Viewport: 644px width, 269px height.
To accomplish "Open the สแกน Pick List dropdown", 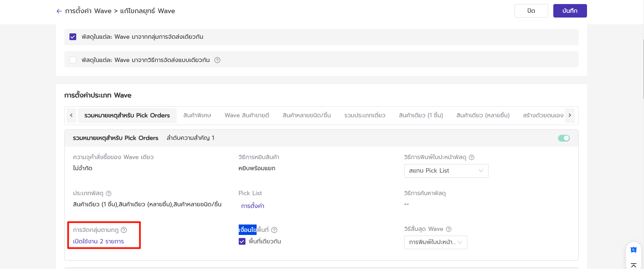I will pos(446,171).
